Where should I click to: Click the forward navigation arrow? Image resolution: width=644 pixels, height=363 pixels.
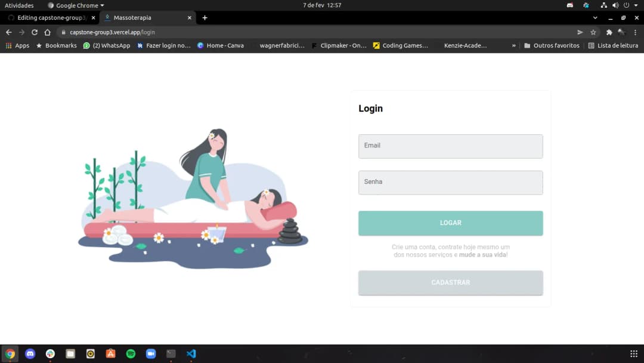coord(21,32)
